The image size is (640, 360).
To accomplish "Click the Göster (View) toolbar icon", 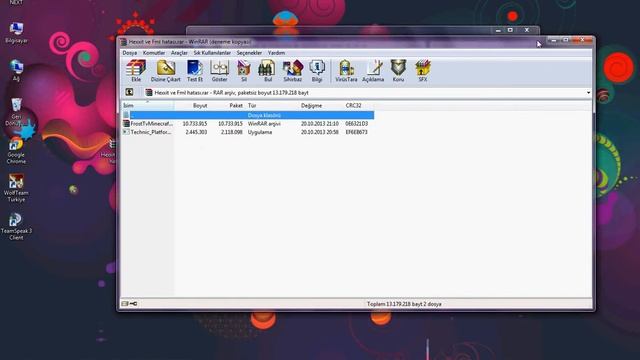I will pos(219,71).
